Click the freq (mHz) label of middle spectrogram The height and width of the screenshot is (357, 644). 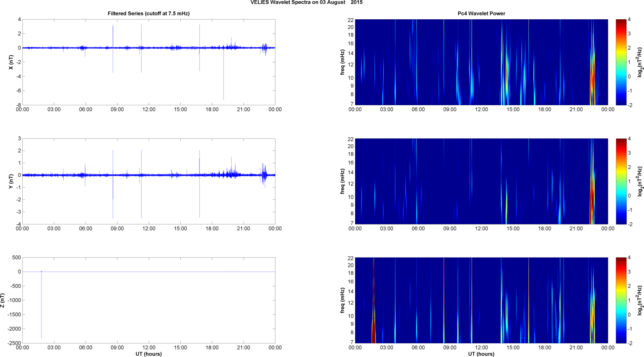pos(343,181)
